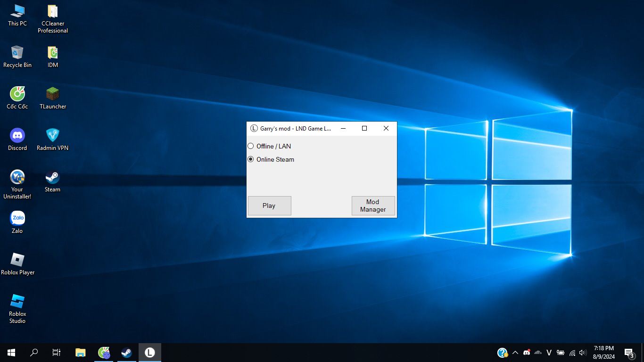This screenshot has height=362, width=644.
Task: Open the Mod Manager
Action: point(373,206)
